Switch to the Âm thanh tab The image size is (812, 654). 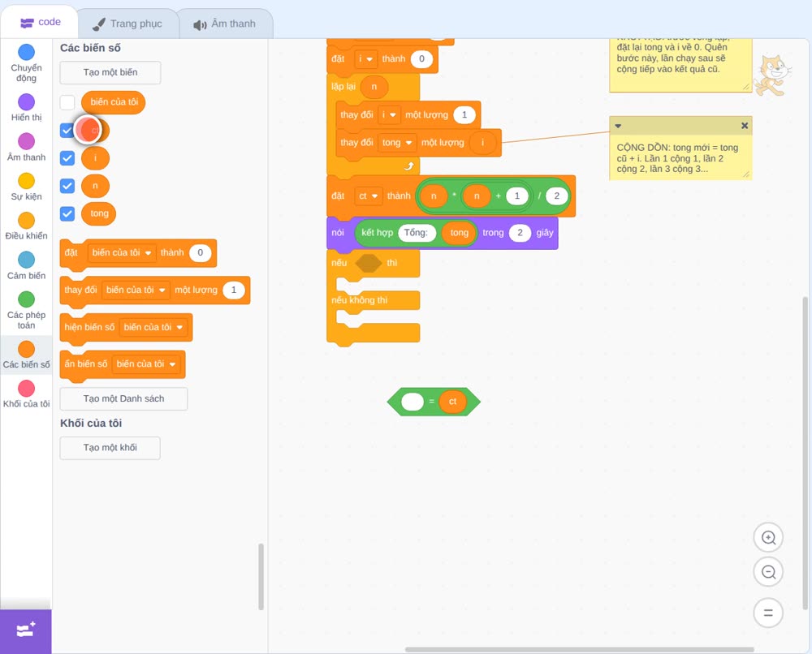[225, 24]
